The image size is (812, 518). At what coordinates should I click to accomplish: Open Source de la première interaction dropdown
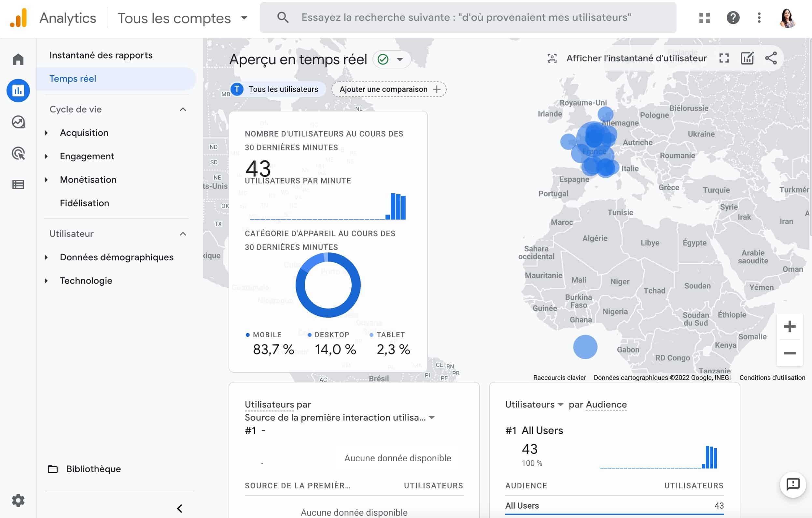[340, 417]
